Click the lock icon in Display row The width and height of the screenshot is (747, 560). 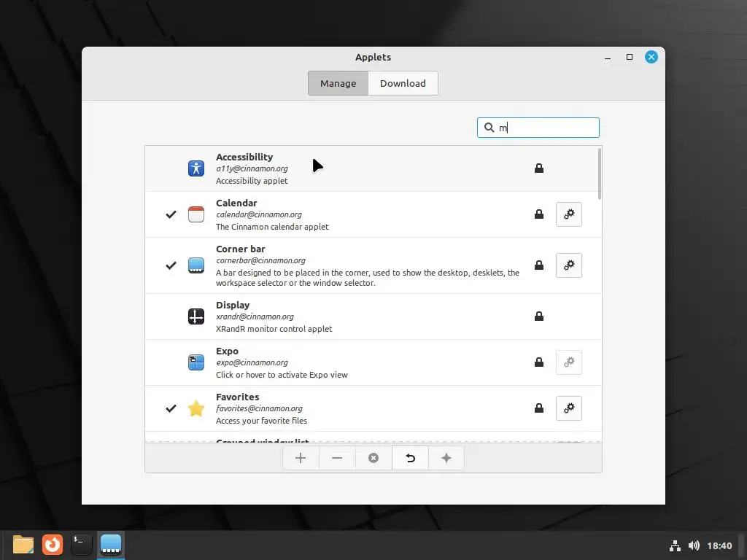539,316
